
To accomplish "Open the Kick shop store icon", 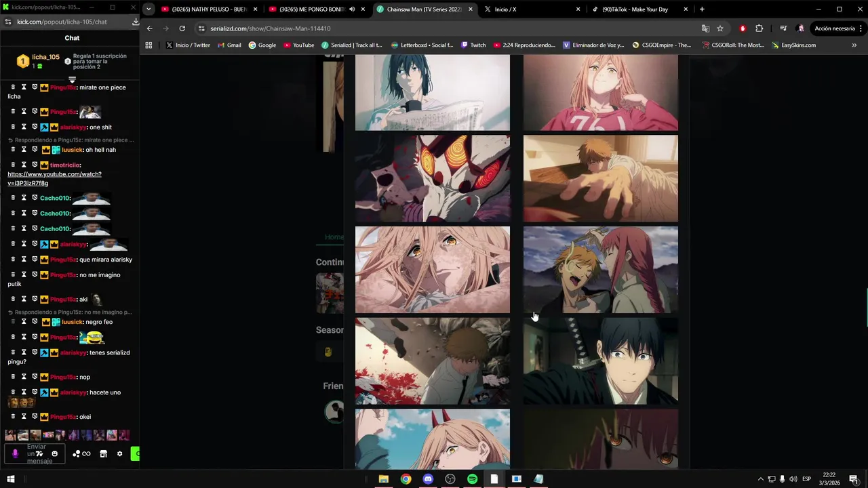I will pyautogui.click(x=103, y=453).
